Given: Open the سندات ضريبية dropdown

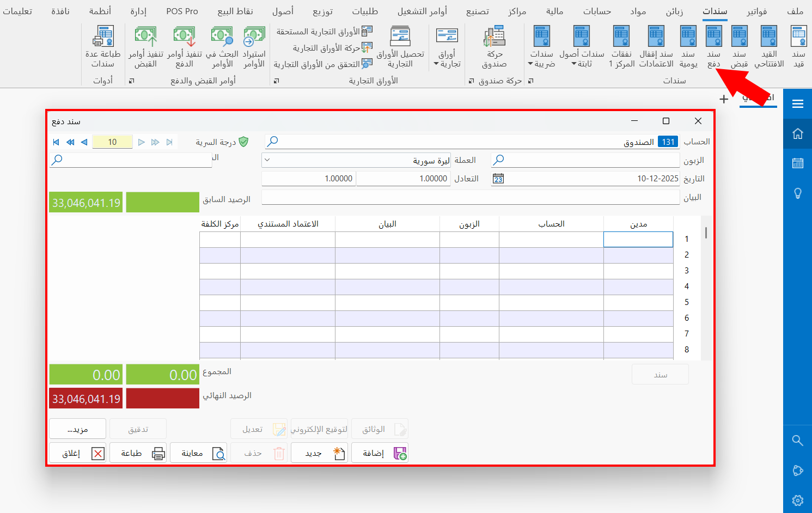Looking at the screenshot, I should pos(541,46).
